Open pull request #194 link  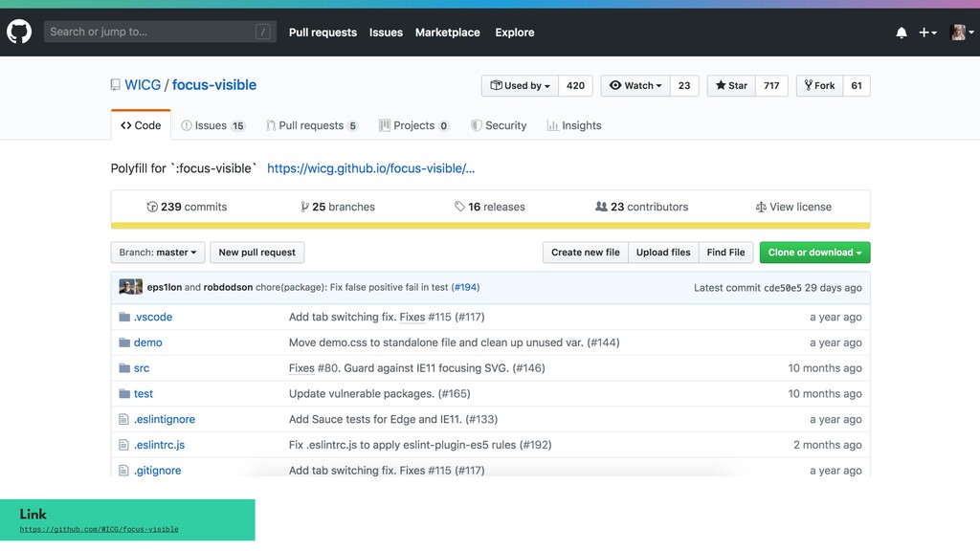click(465, 287)
